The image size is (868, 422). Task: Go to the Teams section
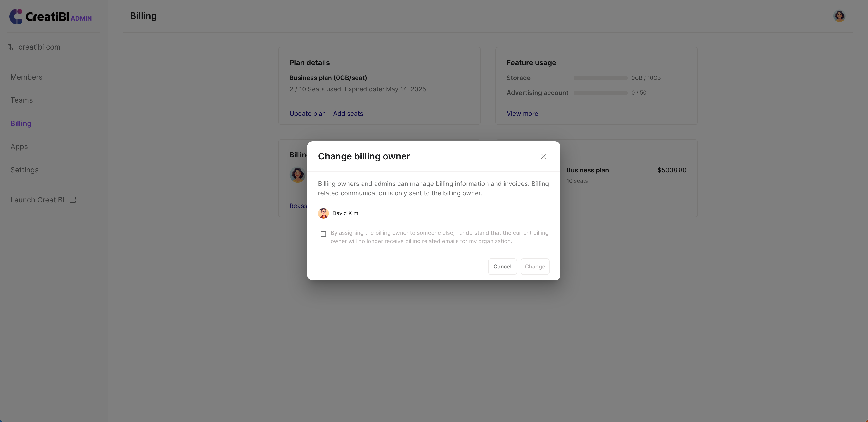(x=21, y=100)
